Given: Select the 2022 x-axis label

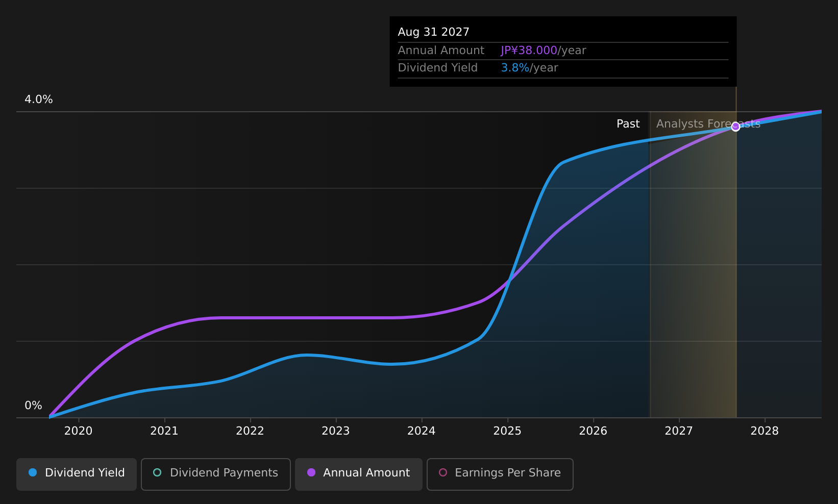Looking at the screenshot, I should [x=250, y=431].
